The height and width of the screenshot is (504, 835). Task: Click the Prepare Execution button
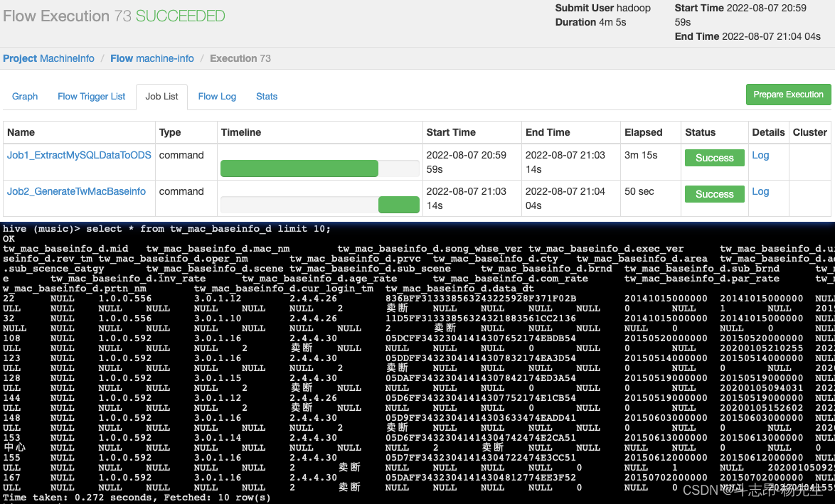point(788,95)
